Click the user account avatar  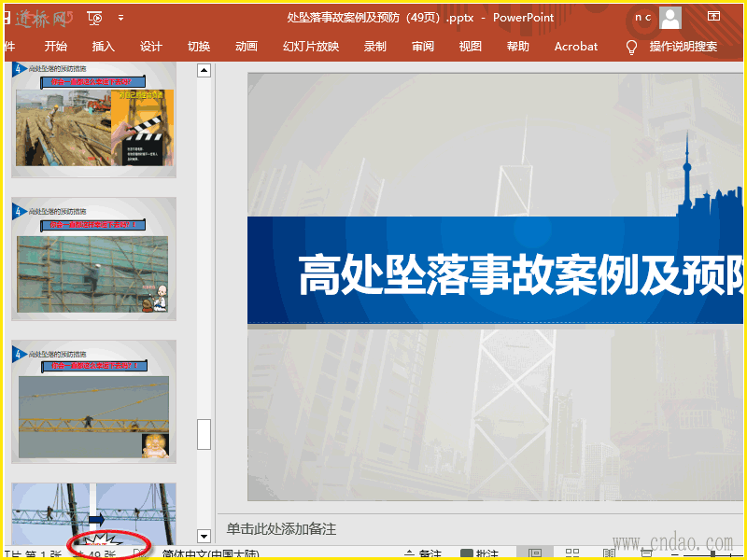click(x=670, y=18)
